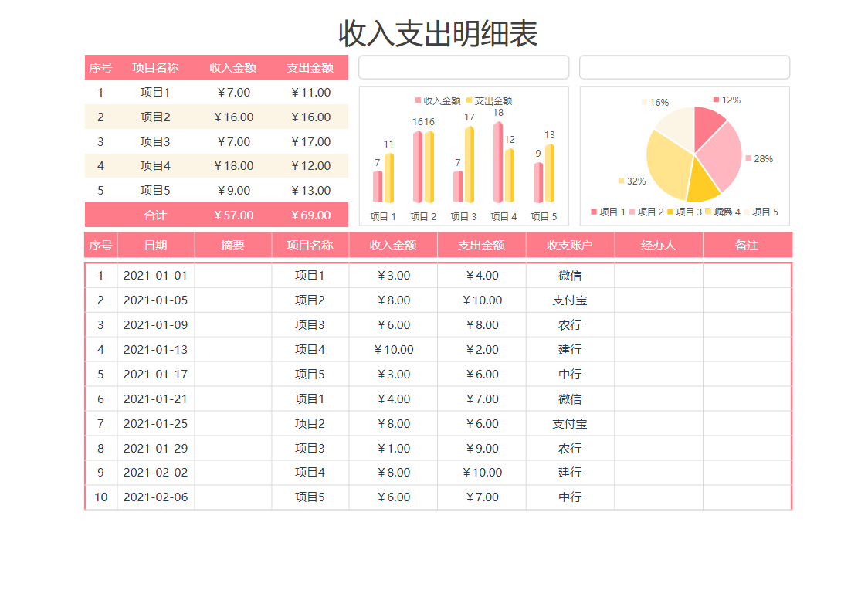Click 项目名称 header in summary table
The image size is (868, 614).
pos(155,67)
